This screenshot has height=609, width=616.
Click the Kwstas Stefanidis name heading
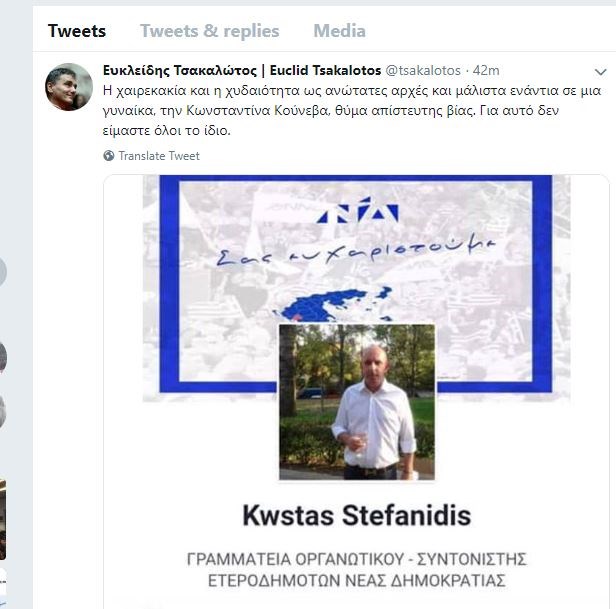point(357,515)
